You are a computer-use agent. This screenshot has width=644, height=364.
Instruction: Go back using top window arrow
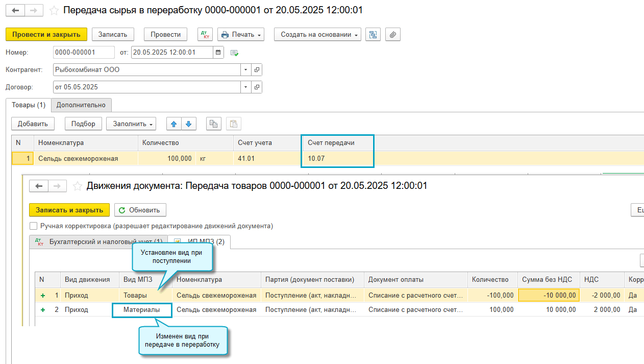click(x=15, y=10)
